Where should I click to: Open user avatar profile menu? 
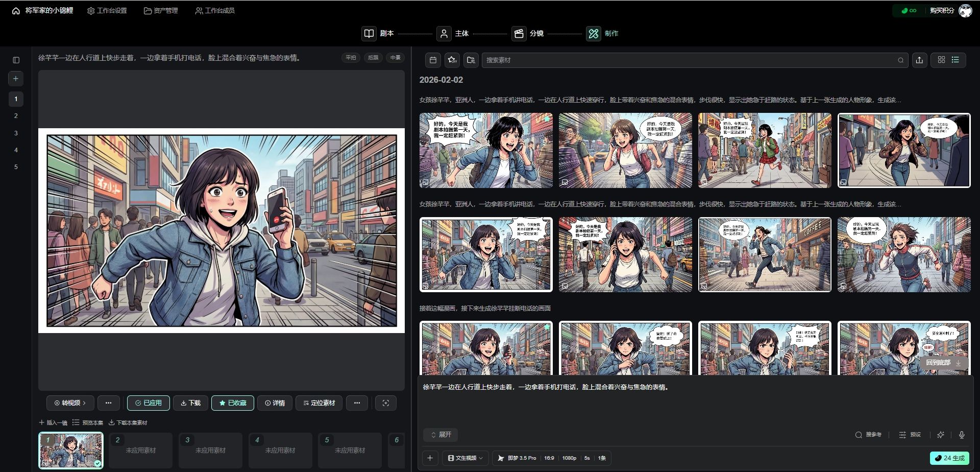tap(966, 11)
